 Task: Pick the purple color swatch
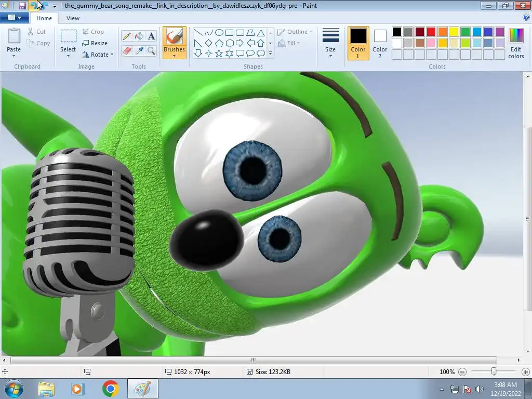(x=499, y=32)
